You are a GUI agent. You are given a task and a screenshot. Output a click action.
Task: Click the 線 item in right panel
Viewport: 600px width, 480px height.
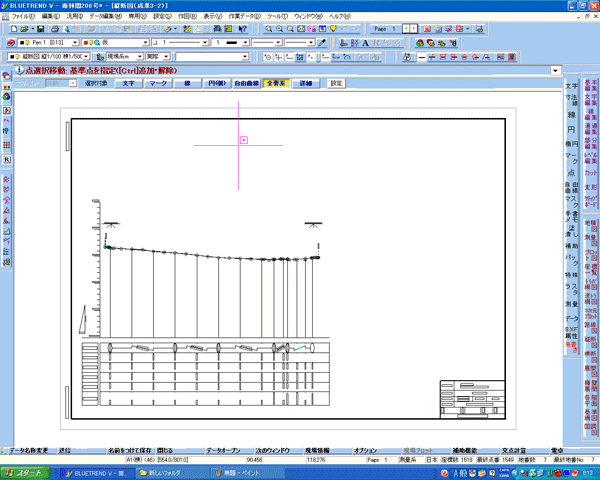point(571,115)
